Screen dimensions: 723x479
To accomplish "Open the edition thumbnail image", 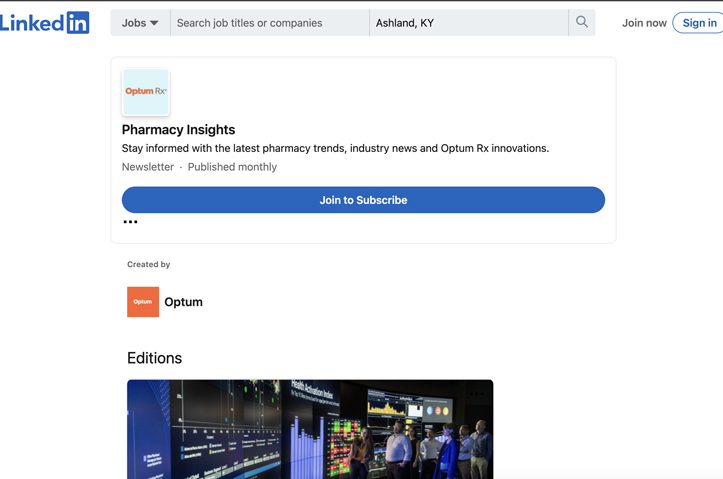I will click(310, 429).
